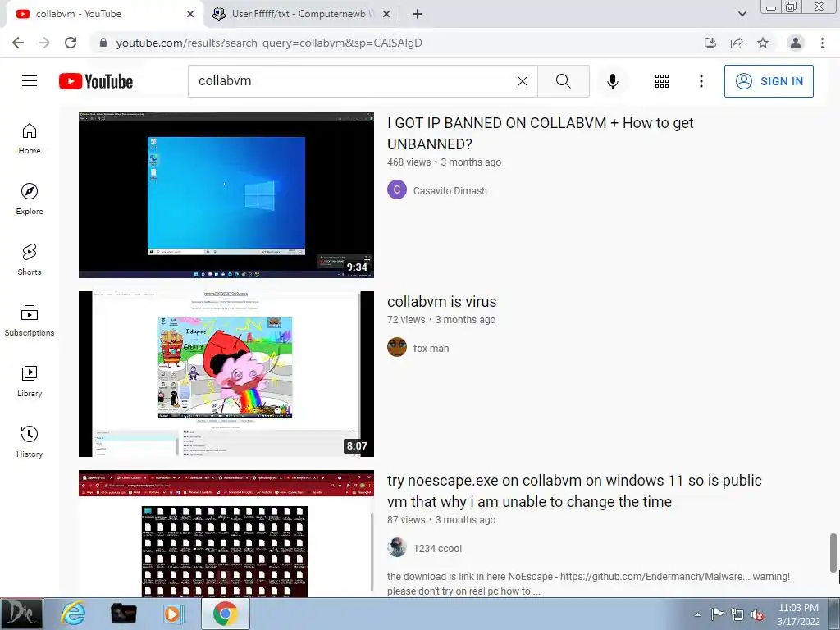Open the YouTube apps grid

[662, 81]
